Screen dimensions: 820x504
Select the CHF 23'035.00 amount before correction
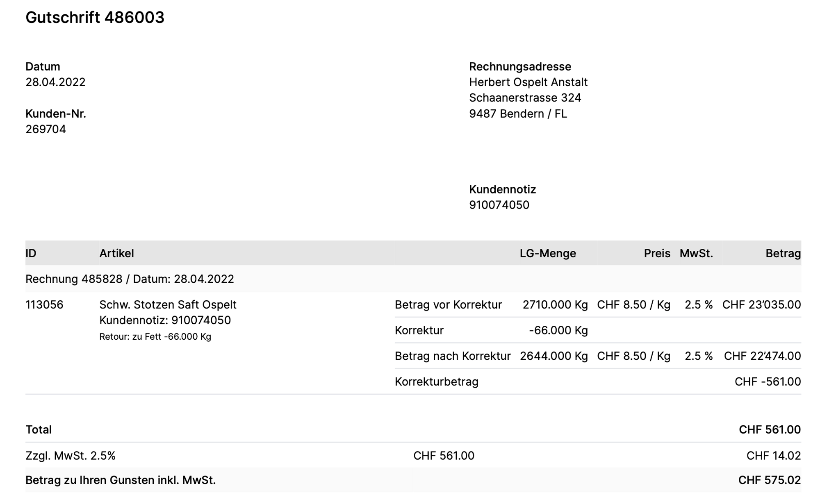click(x=761, y=305)
